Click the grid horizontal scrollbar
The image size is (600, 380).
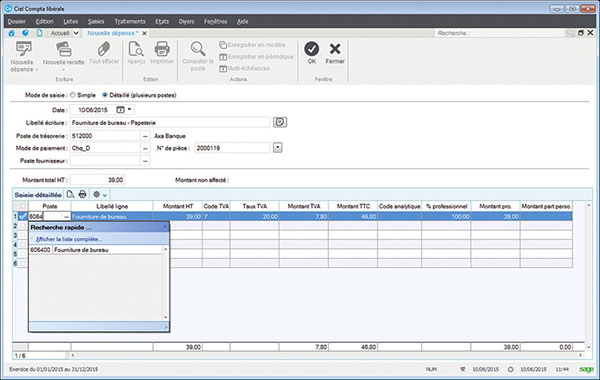tap(326, 356)
